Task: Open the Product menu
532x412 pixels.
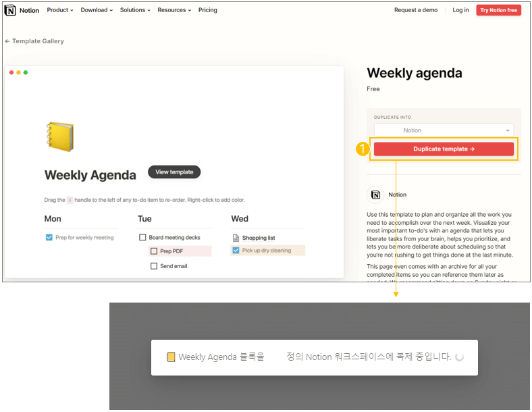Action: (59, 10)
